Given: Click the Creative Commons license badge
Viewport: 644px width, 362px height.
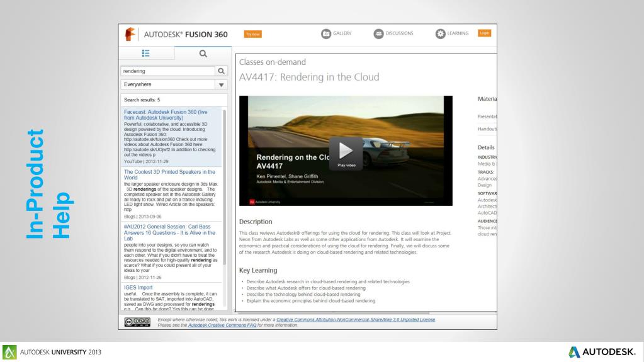Looking at the screenshot, I should coord(137,322).
